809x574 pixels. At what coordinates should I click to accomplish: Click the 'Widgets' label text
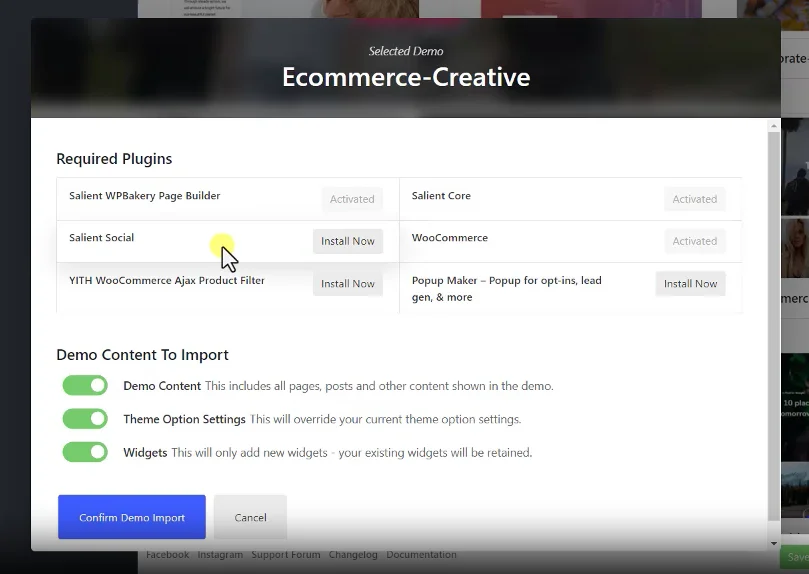(x=145, y=453)
